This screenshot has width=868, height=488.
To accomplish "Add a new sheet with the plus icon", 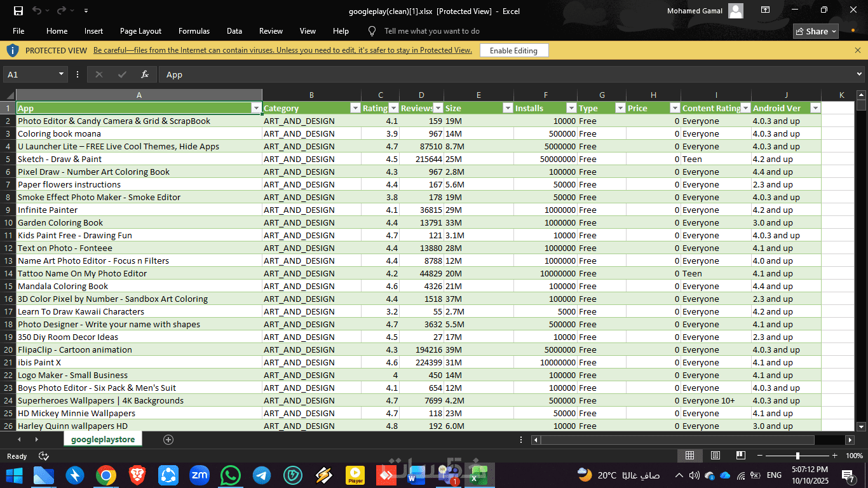I will point(168,440).
